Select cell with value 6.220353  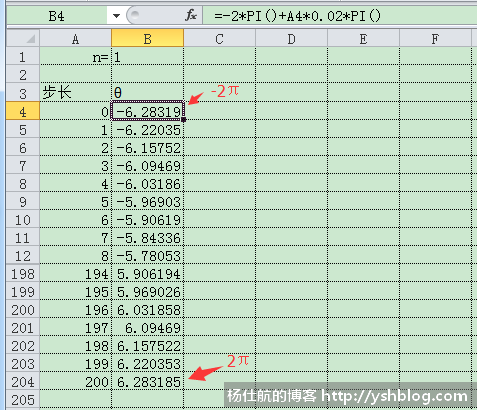pos(148,363)
